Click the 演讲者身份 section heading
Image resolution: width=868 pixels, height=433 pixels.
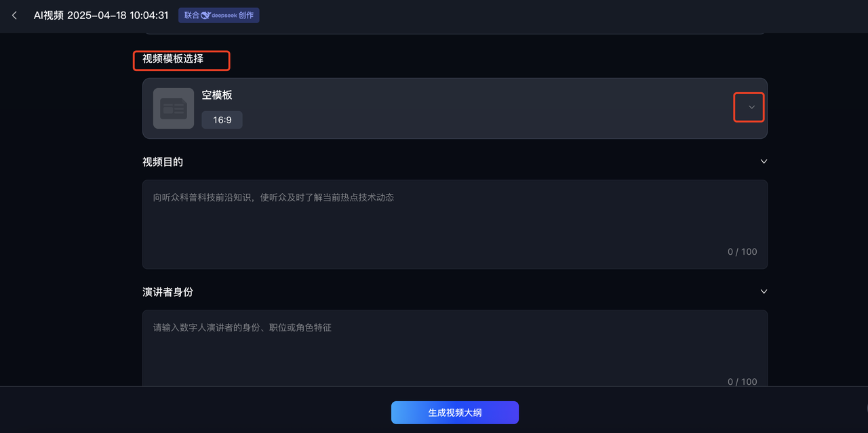click(x=167, y=292)
